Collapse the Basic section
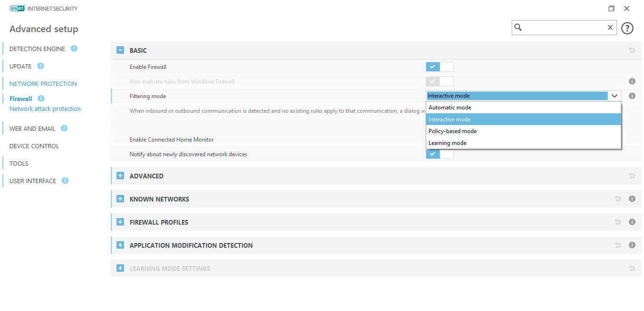This screenshot has width=644, height=311. pos(120,50)
